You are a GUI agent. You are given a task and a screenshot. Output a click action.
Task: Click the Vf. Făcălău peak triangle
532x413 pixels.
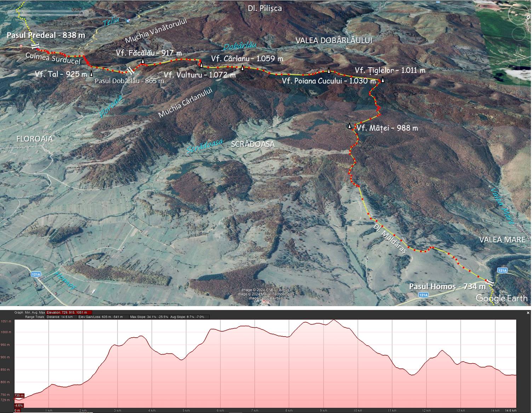click(x=143, y=61)
